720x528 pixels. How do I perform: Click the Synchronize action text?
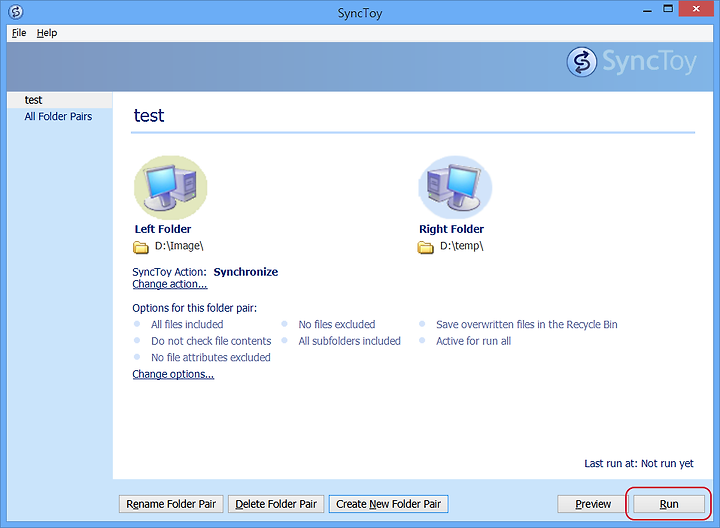coord(246,272)
